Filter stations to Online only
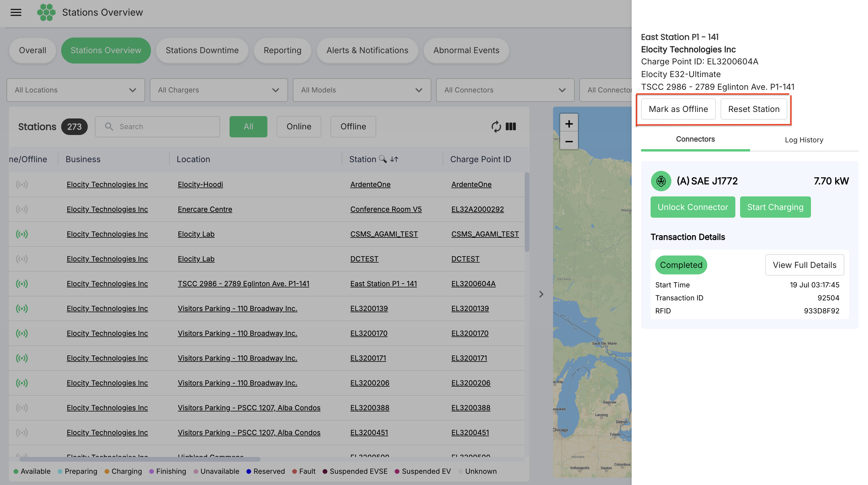Viewport: 868px width, 485px height. coord(299,127)
